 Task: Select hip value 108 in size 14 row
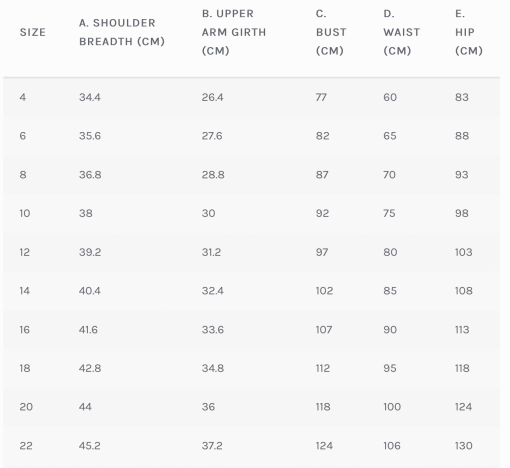pos(464,291)
